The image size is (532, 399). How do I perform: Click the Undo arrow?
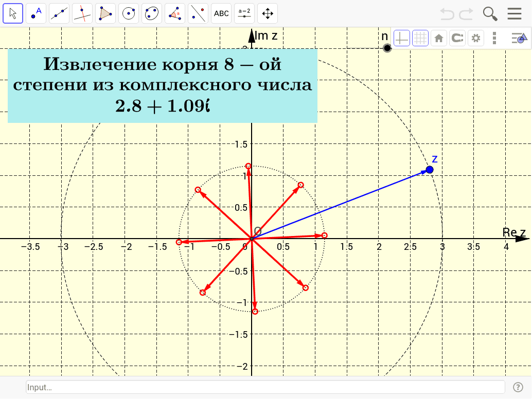[x=447, y=14]
